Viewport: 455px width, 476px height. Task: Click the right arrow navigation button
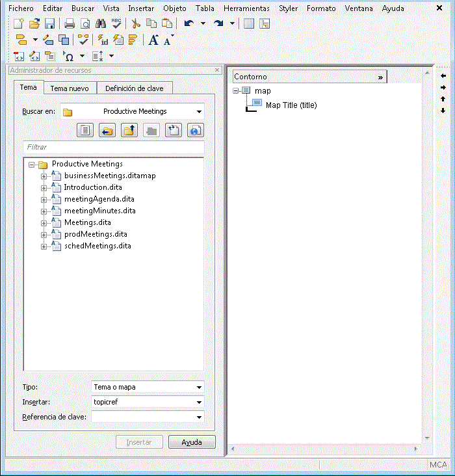(x=443, y=87)
